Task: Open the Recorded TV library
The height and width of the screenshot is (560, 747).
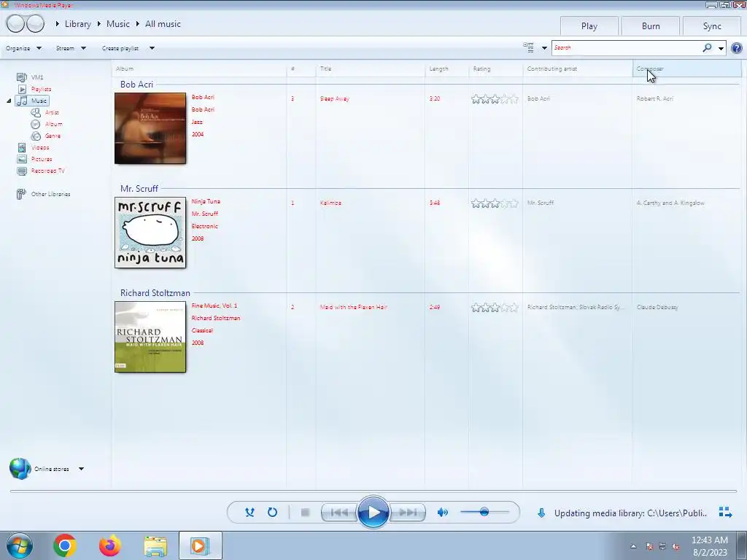Action: point(47,171)
